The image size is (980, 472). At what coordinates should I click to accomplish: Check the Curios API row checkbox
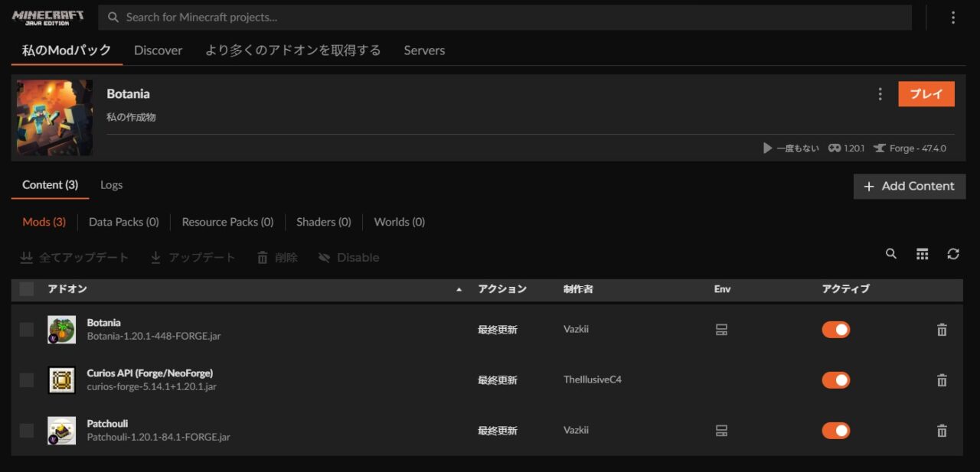click(x=27, y=380)
